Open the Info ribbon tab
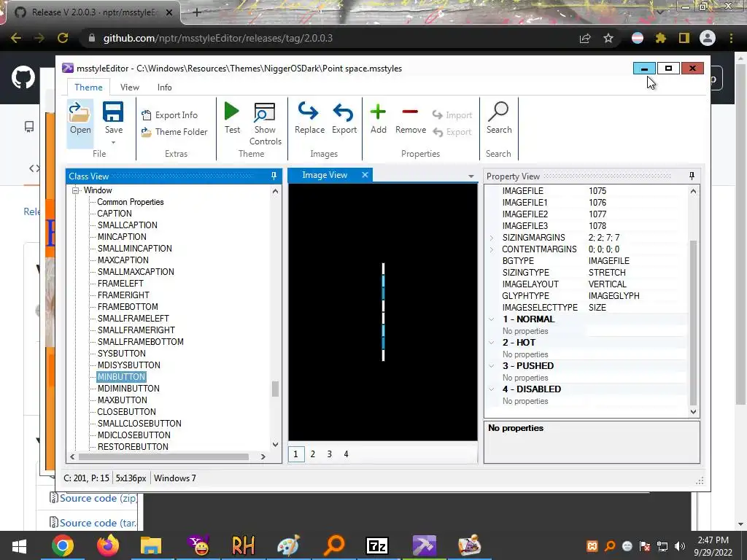 [x=164, y=87]
